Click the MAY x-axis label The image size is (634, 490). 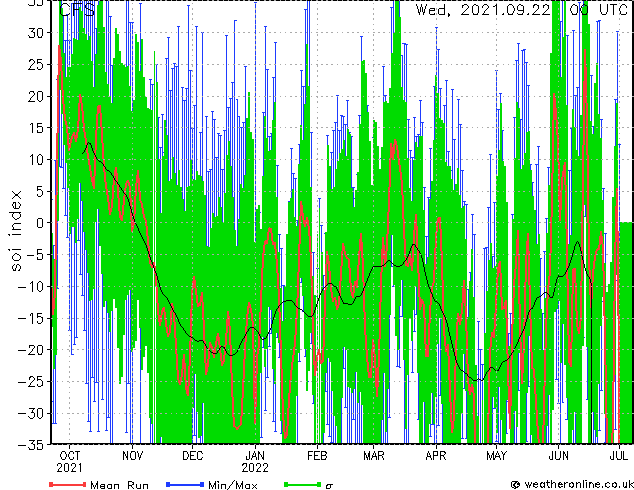coord(496,456)
